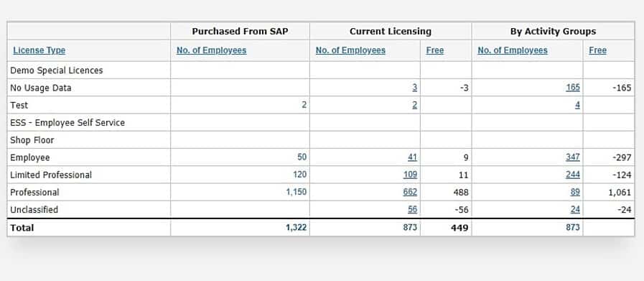
Task: Select the 1,150 Professional purchased cell
Action: tap(296, 192)
